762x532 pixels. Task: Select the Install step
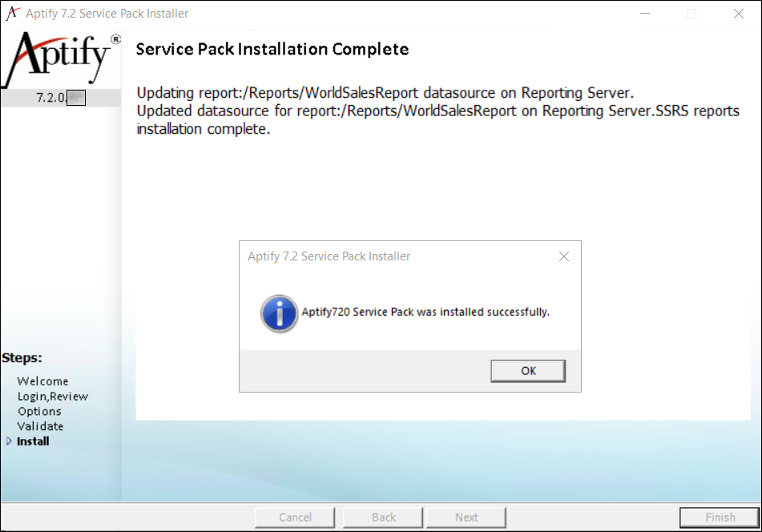click(x=33, y=441)
